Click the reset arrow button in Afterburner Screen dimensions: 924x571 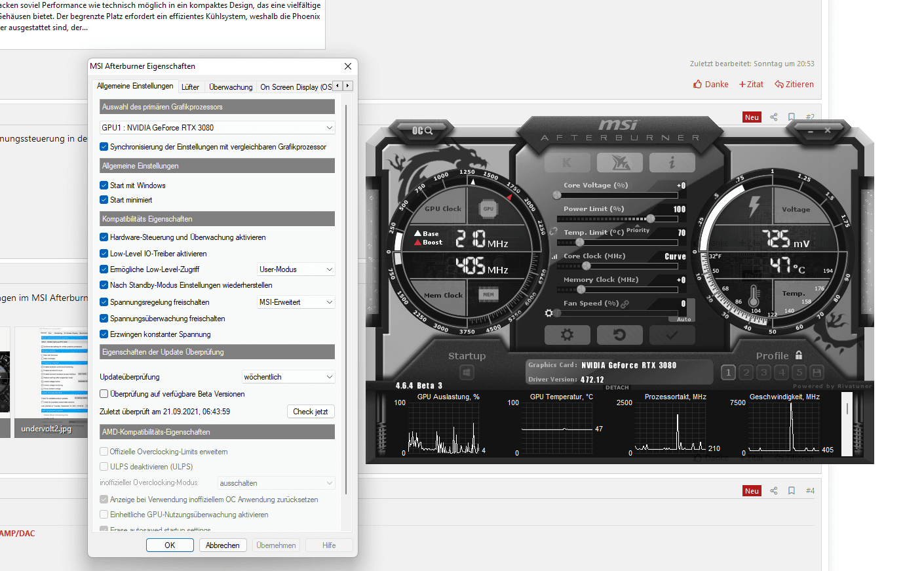(x=619, y=335)
